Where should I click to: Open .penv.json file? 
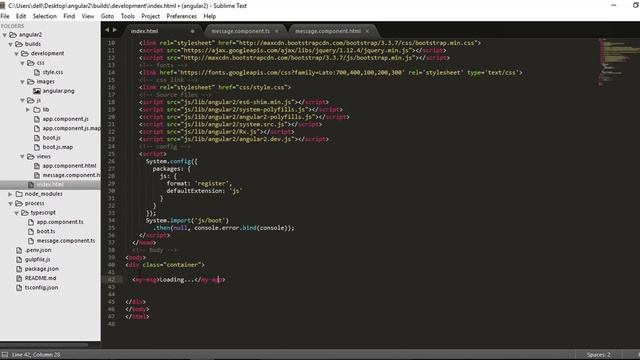pos(38,251)
